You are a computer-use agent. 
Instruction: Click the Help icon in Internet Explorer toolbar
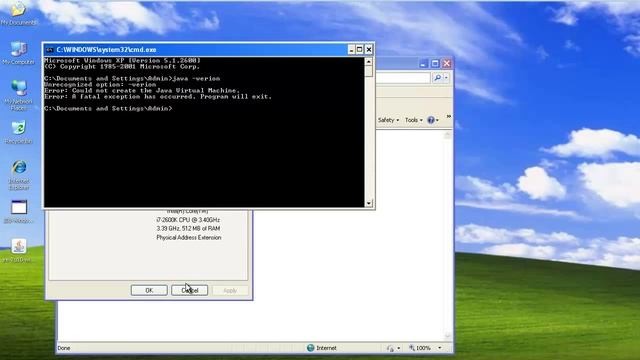coord(431,120)
